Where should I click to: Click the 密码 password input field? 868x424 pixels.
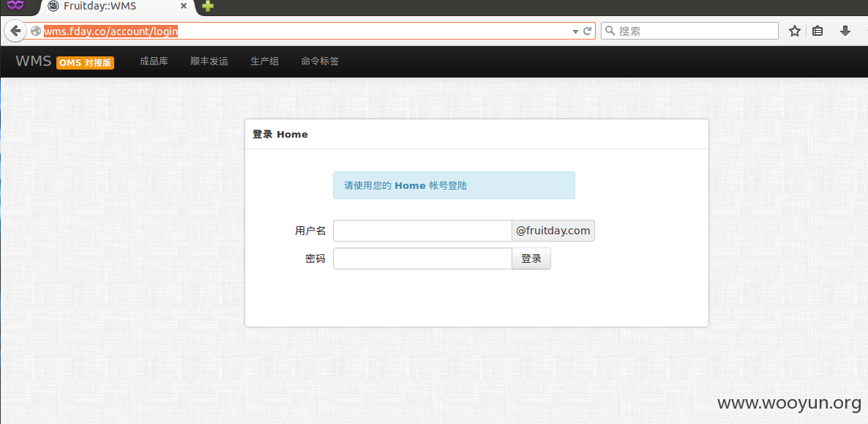[x=422, y=259]
